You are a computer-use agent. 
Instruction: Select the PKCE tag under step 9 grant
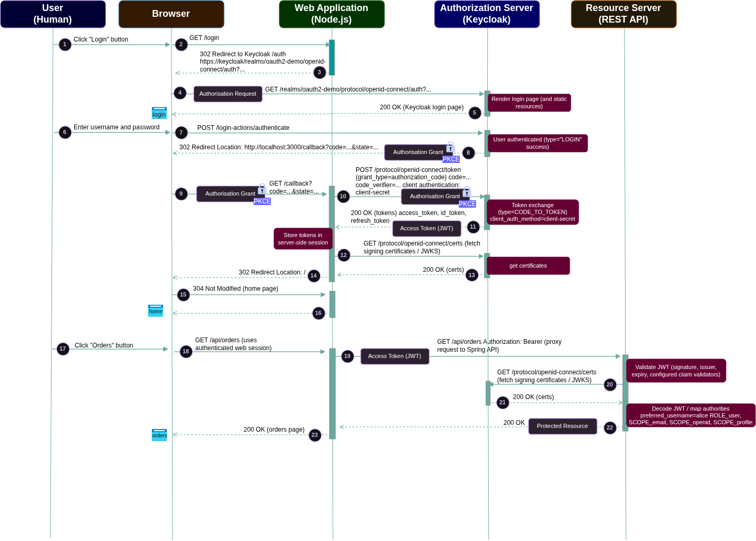pos(262,201)
